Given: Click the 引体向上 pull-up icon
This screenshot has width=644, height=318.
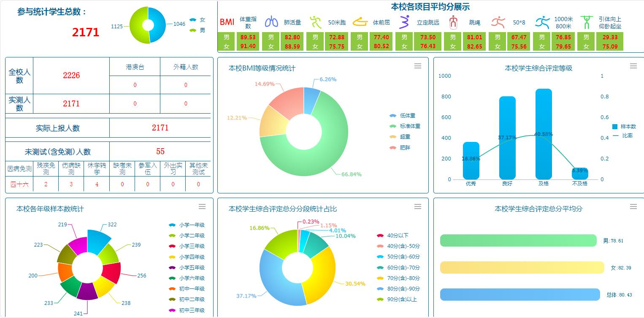Looking at the screenshot, I should (x=586, y=22).
